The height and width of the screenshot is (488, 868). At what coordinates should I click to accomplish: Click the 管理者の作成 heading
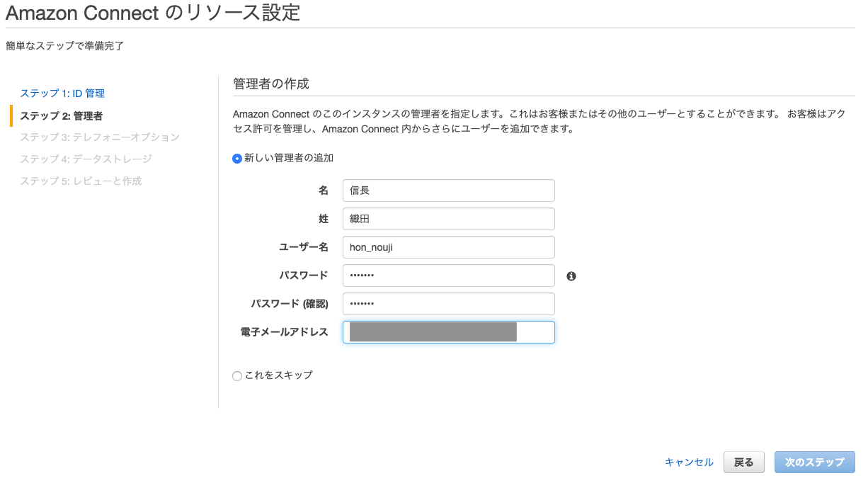271,84
